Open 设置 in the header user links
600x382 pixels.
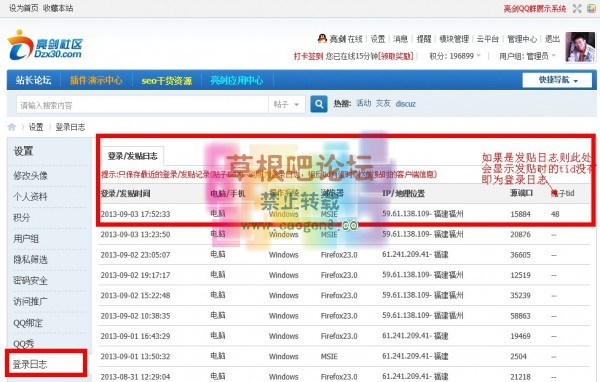[x=378, y=39]
